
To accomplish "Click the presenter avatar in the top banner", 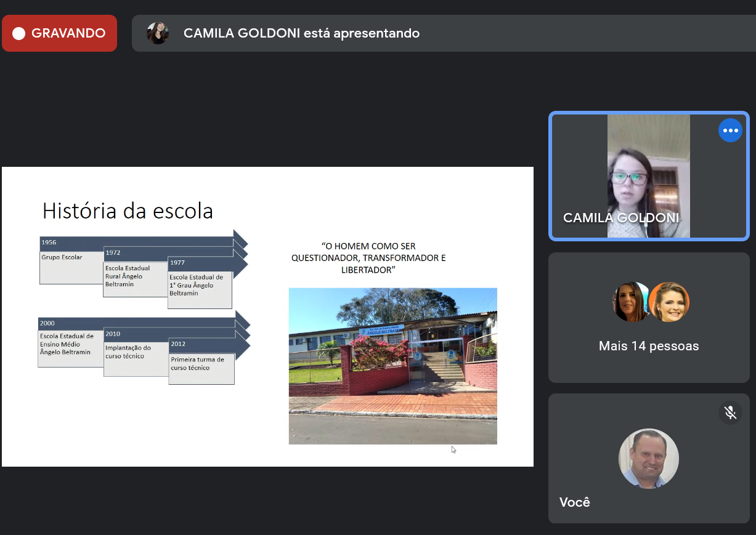I will (158, 33).
